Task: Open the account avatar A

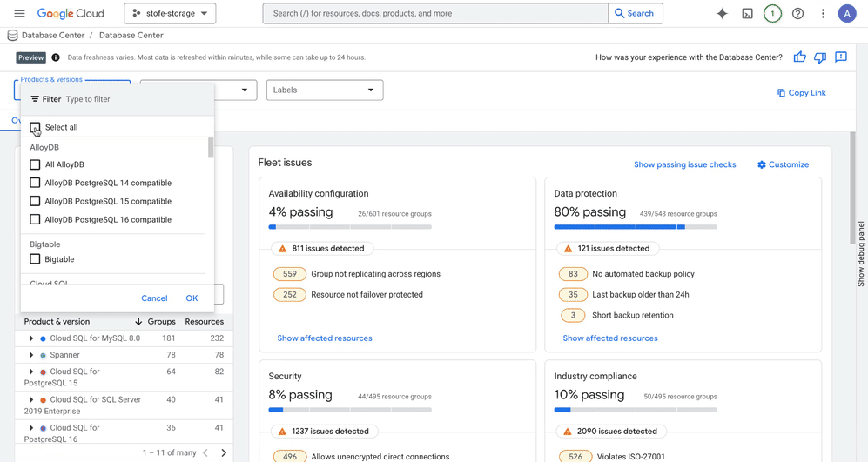Action: 847,13
